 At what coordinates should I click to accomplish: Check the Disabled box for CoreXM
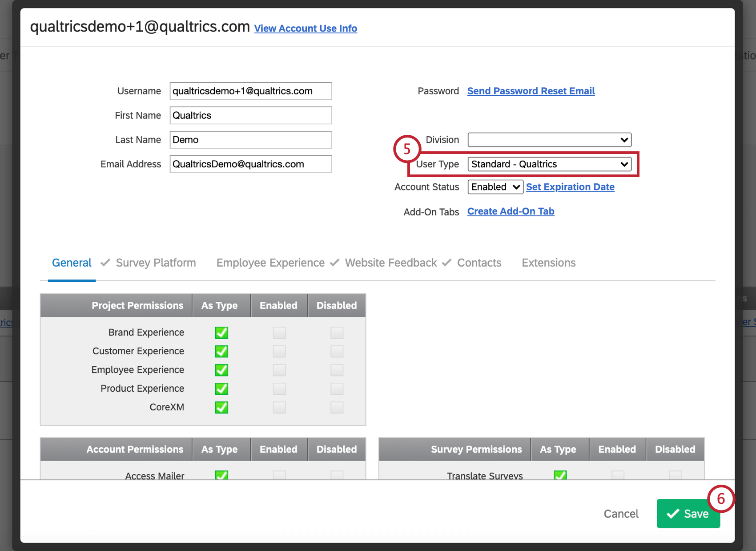[337, 407]
